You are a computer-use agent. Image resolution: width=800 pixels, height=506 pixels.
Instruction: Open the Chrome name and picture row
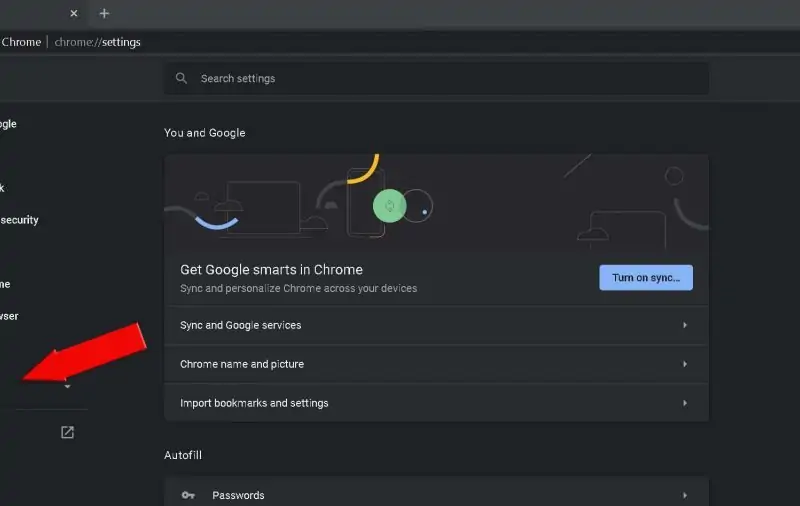[436, 364]
